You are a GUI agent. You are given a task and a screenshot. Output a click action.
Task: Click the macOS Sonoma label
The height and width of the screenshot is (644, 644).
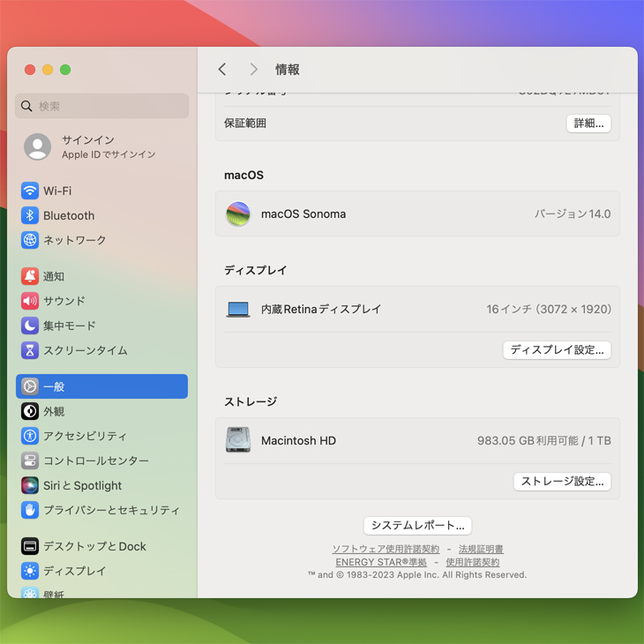303,214
